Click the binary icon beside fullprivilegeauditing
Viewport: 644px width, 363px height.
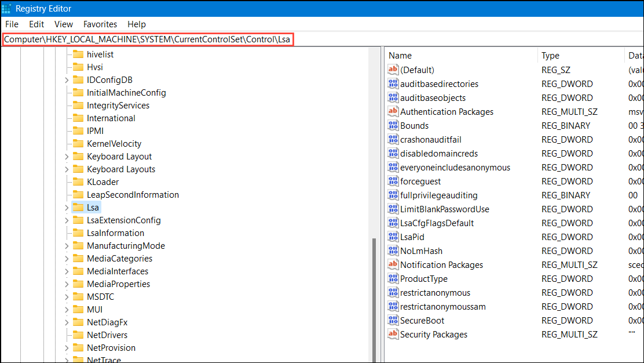click(393, 195)
